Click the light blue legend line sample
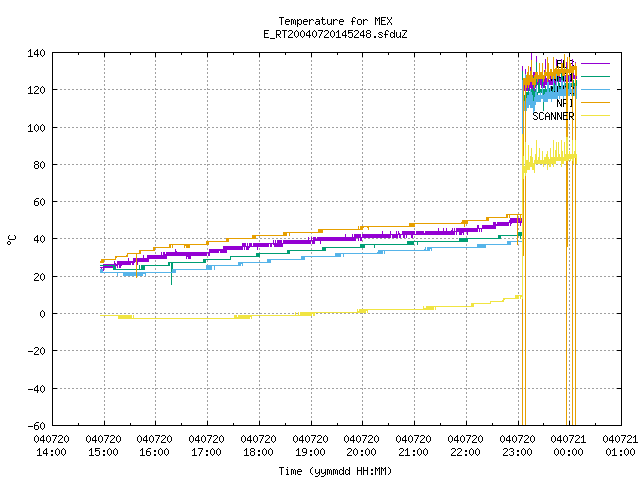The height and width of the screenshot is (480, 640). (x=595, y=89)
